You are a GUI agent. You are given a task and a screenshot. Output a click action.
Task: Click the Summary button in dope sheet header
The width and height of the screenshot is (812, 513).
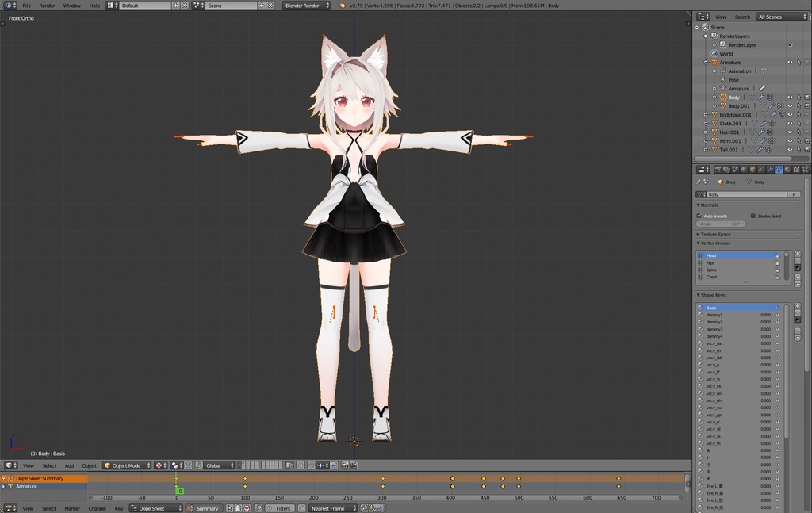(204, 508)
